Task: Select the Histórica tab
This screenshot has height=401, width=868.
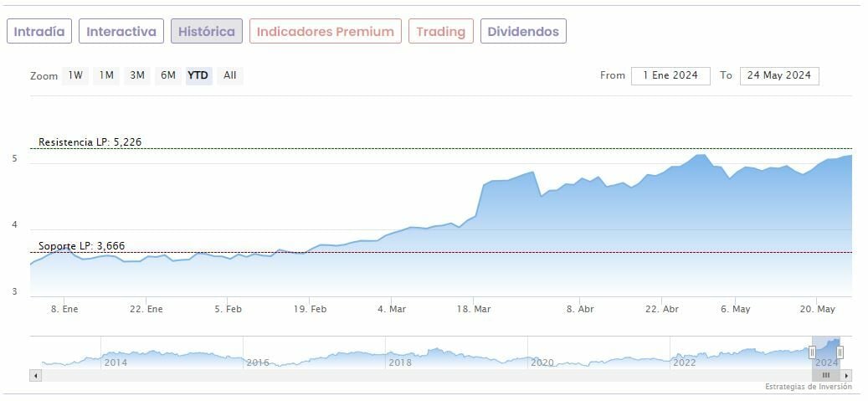Action: pos(207,32)
